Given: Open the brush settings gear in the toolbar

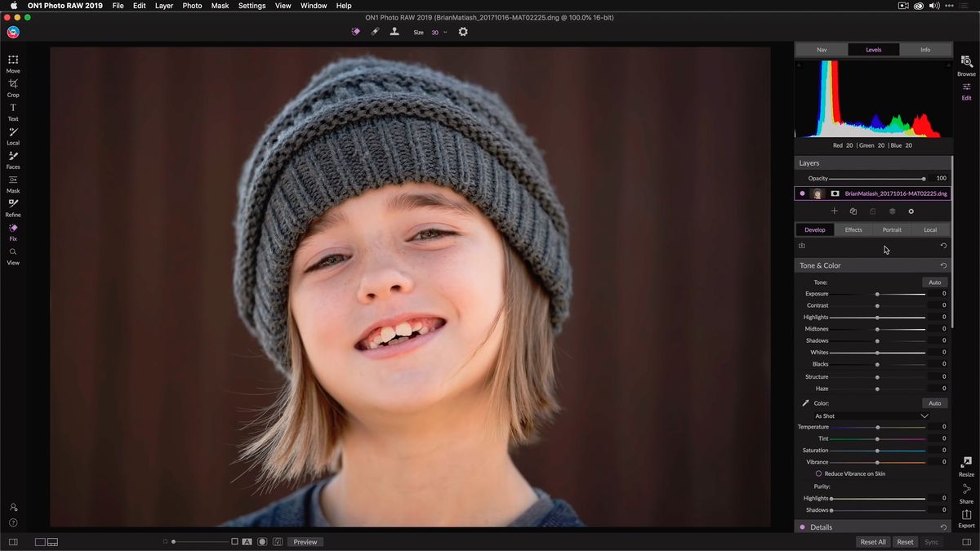Looking at the screenshot, I should tap(462, 32).
